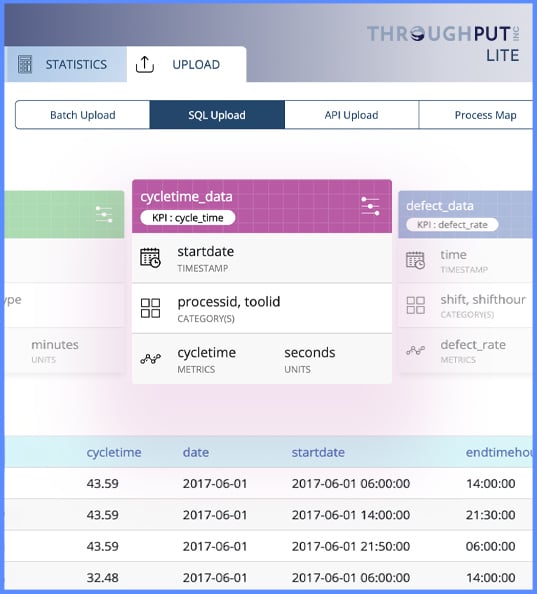This screenshot has width=537, height=594.
Task: Click the startdate timestamp calendar icon
Action: click(x=150, y=258)
